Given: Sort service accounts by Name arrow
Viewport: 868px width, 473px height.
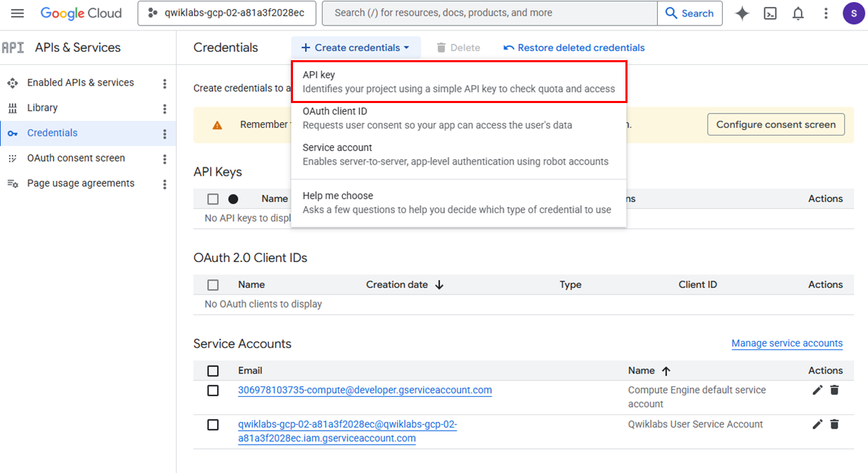Looking at the screenshot, I should 666,371.
